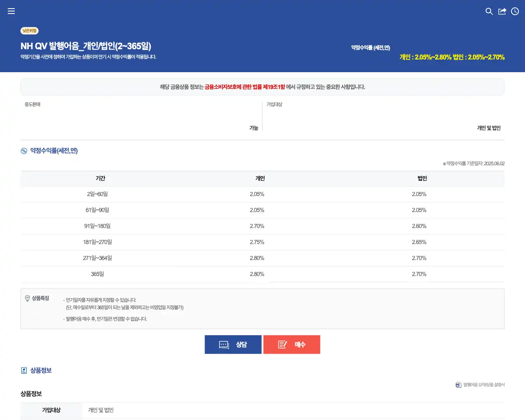This screenshot has height=420, width=525.
Task: Click the 91일~180일 period row
Action: coord(262,226)
